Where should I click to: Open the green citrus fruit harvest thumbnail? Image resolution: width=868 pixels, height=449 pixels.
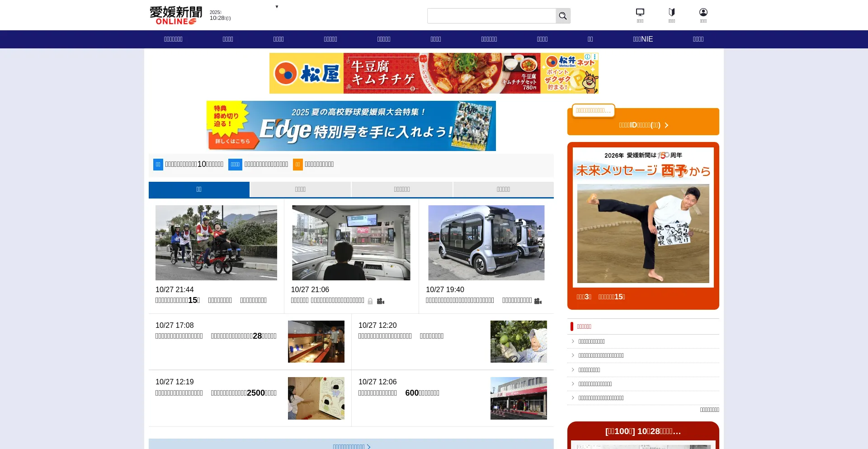pyautogui.click(x=519, y=341)
